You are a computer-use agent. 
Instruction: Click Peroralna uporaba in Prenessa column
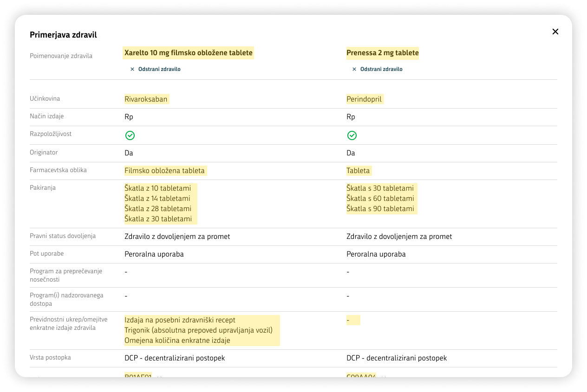coord(376,254)
